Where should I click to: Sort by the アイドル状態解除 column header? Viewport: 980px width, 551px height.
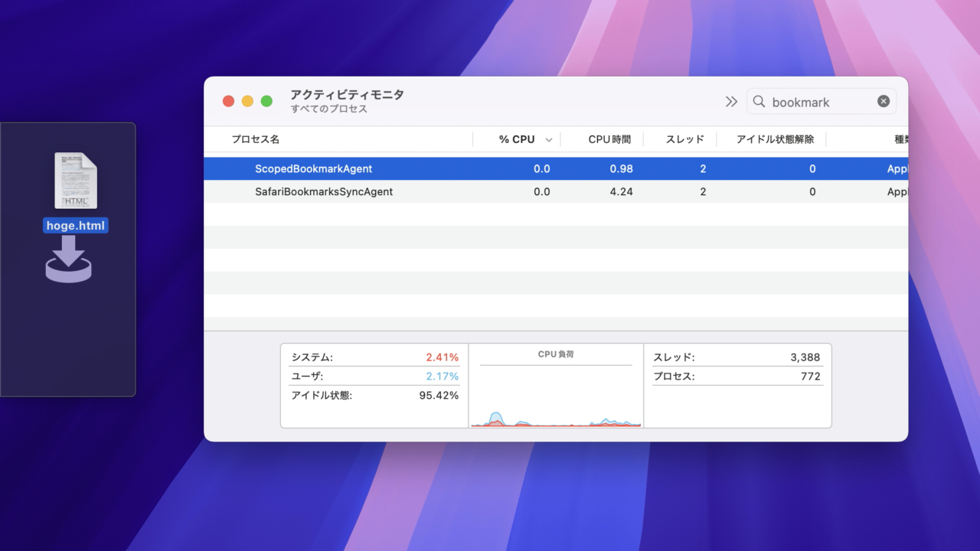pyautogui.click(x=775, y=139)
